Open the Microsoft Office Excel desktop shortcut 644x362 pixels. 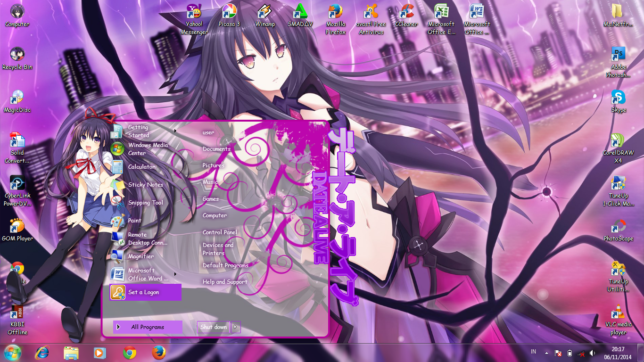click(x=442, y=19)
